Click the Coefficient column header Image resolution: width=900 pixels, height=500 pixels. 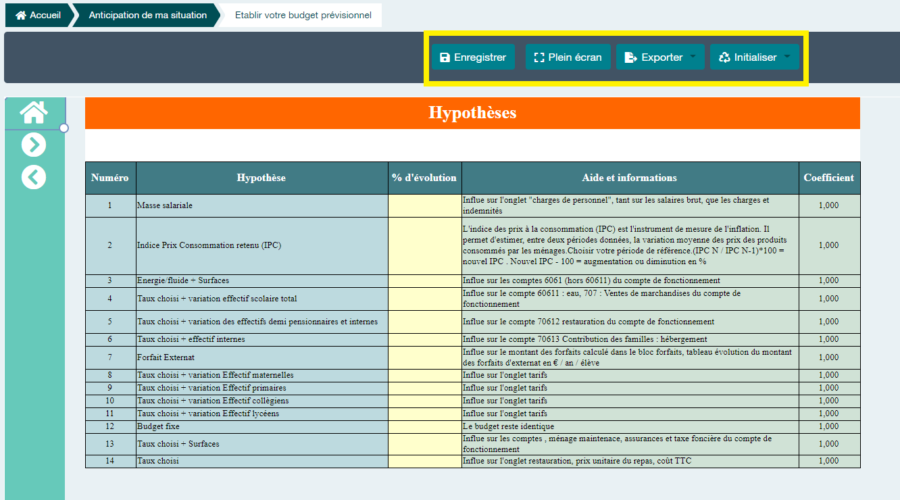pyautogui.click(x=829, y=178)
